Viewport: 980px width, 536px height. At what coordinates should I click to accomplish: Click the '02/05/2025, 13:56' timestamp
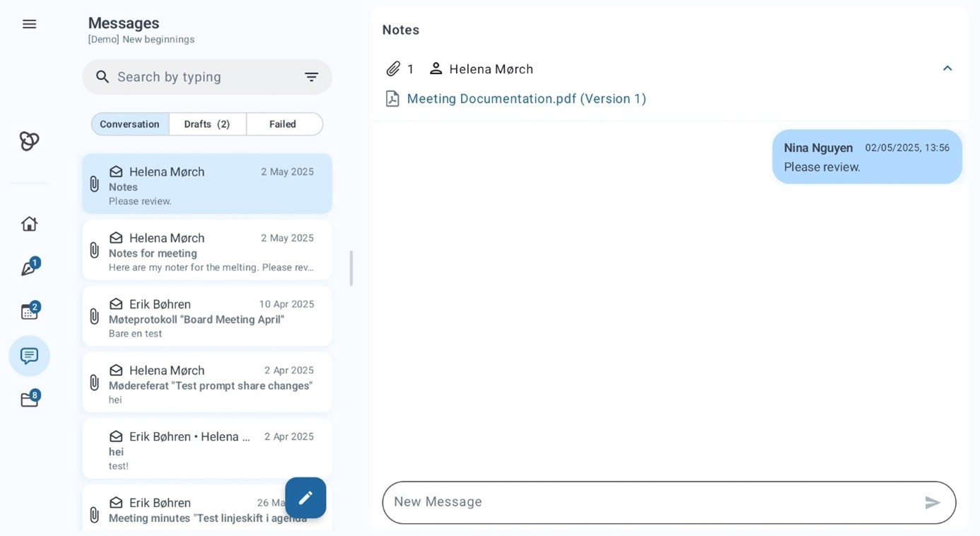907,148
